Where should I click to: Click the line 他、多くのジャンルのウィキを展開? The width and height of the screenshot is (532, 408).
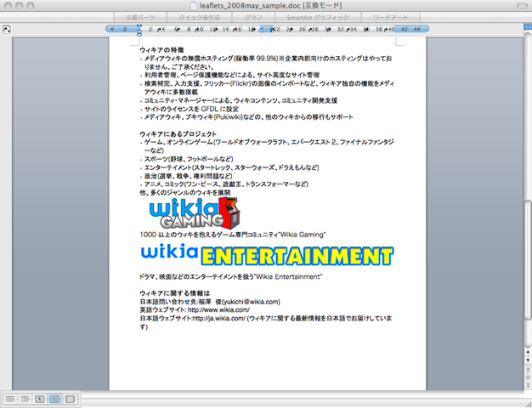coord(185,193)
